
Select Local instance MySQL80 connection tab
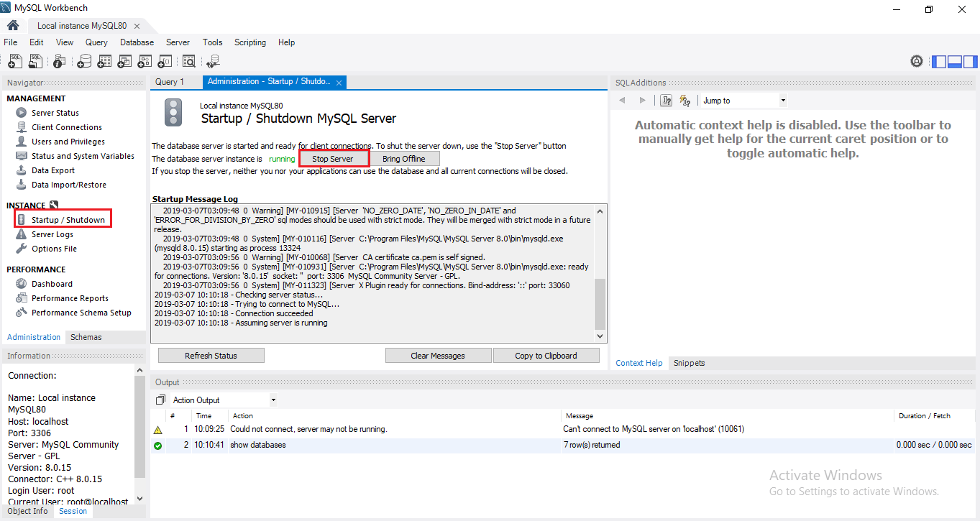point(82,26)
